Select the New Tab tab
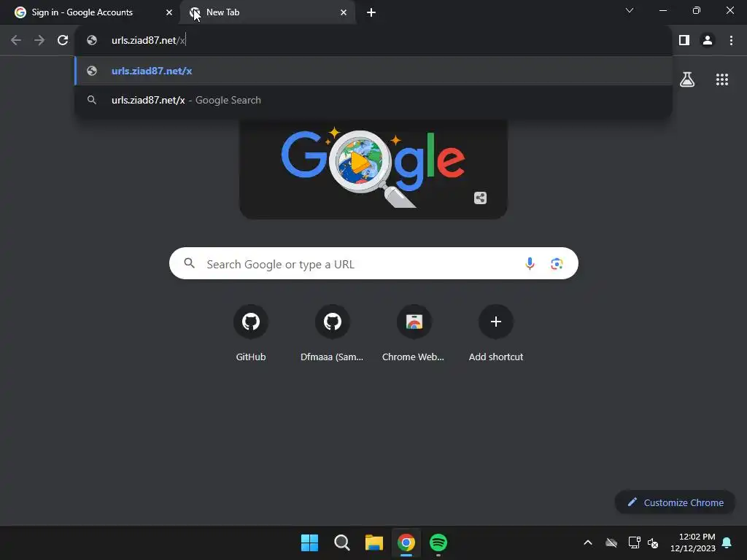Screen dimensions: 747x560 point(267,12)
